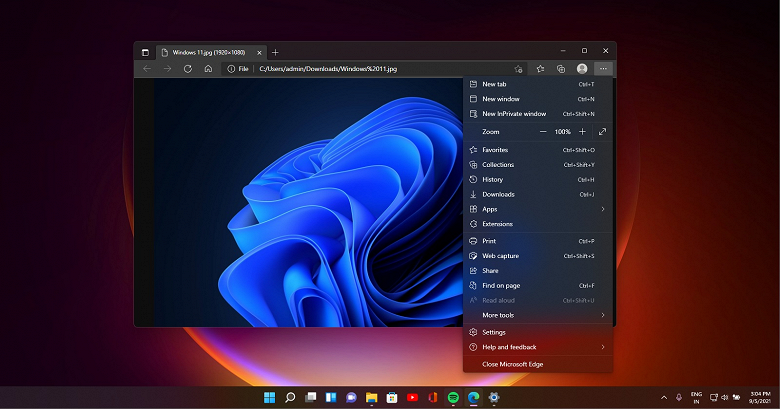Open Downloads from the menu

pos(498,194)
